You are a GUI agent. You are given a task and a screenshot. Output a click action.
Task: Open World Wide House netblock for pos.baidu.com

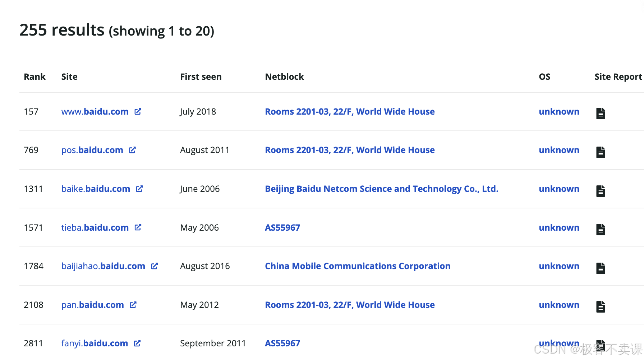350,150
